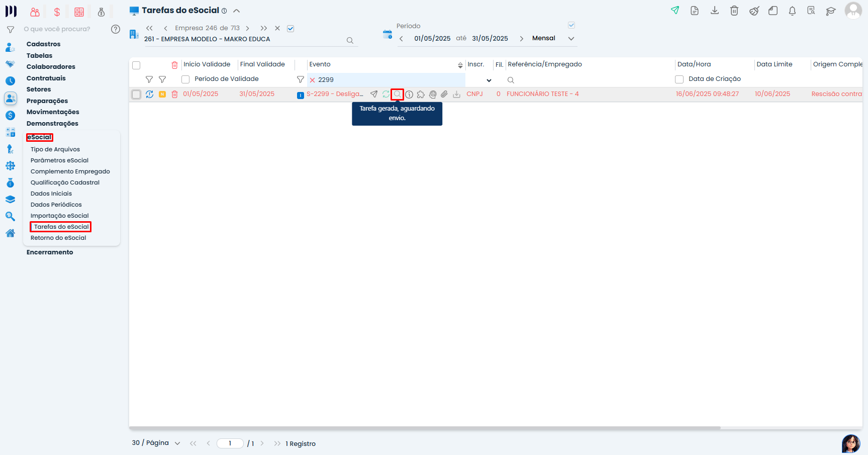Image resolution: width=868 pixels, height=455 pixels.
Task: Click the paperclip attachment icon in the S-2299 row
Action: [444, 94]
